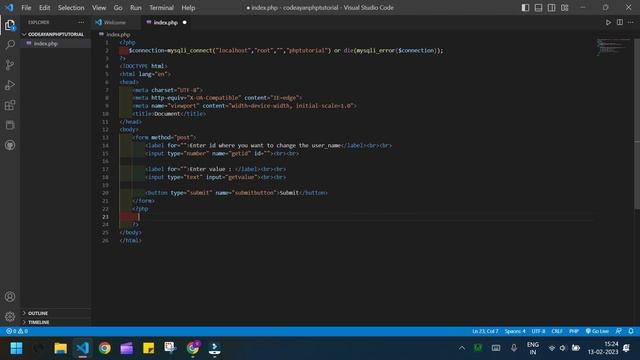Collapse CODEAYANPHPTUTORIAL folder section
The height and width of the screenshot is (360, 640).
pyautogui.click(x=56, y=34)
